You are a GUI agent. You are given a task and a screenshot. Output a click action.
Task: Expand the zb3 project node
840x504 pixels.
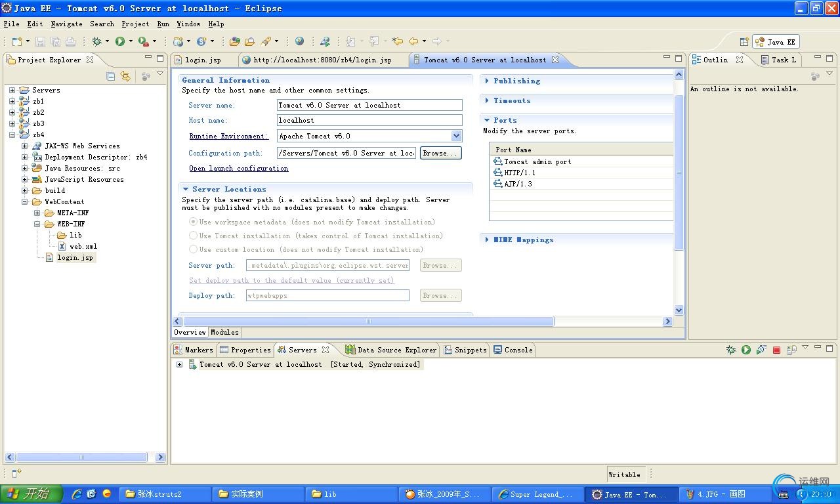12,123
